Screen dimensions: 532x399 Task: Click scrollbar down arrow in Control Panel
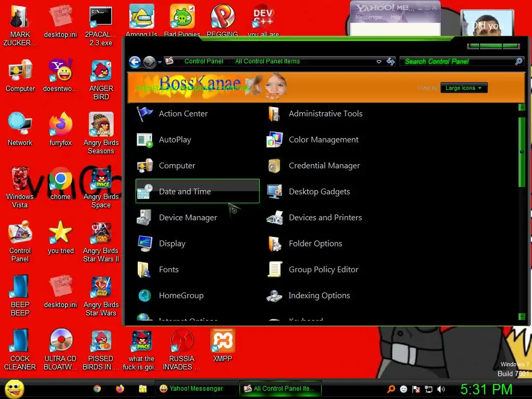pos(522,316)
